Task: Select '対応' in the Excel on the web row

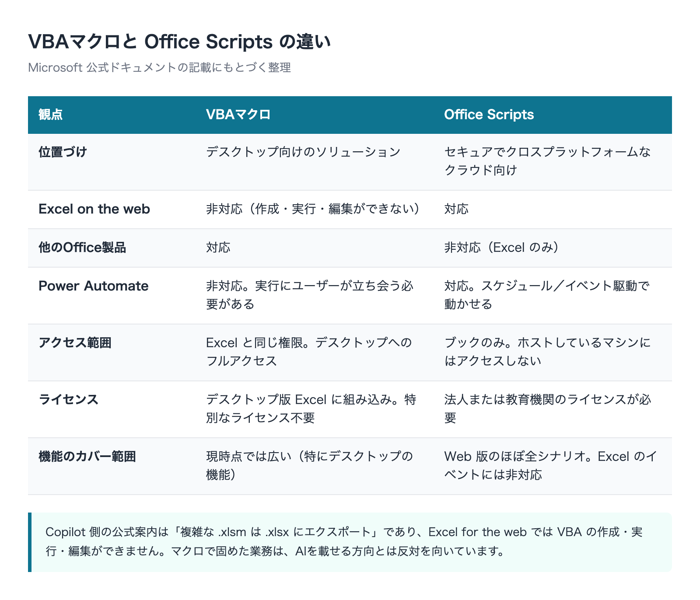Action: 457,209
